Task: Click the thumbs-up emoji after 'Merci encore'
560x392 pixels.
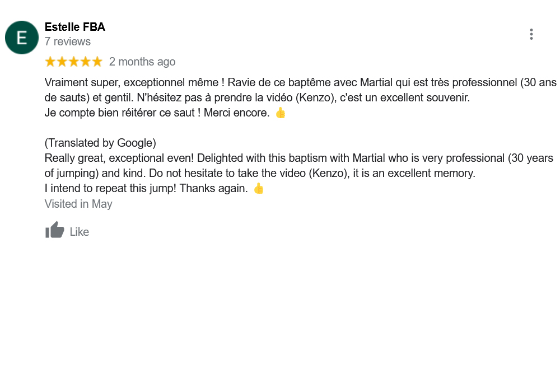Action: point(281,113)
